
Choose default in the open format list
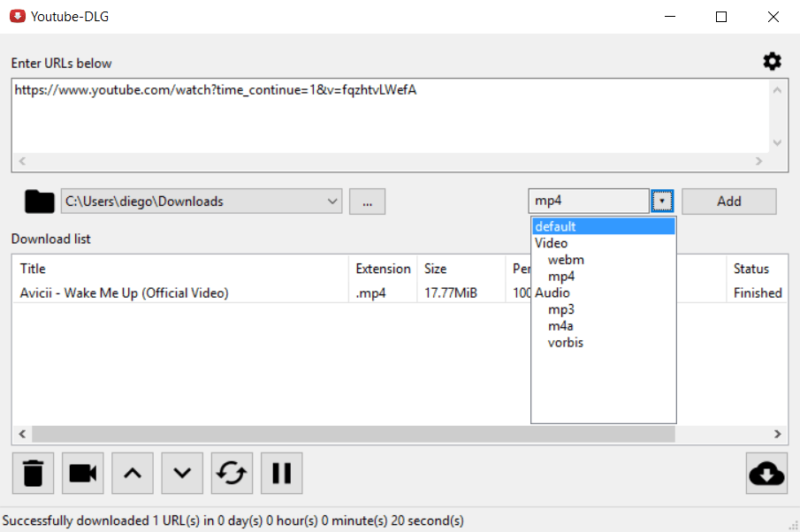click(556, 225)
